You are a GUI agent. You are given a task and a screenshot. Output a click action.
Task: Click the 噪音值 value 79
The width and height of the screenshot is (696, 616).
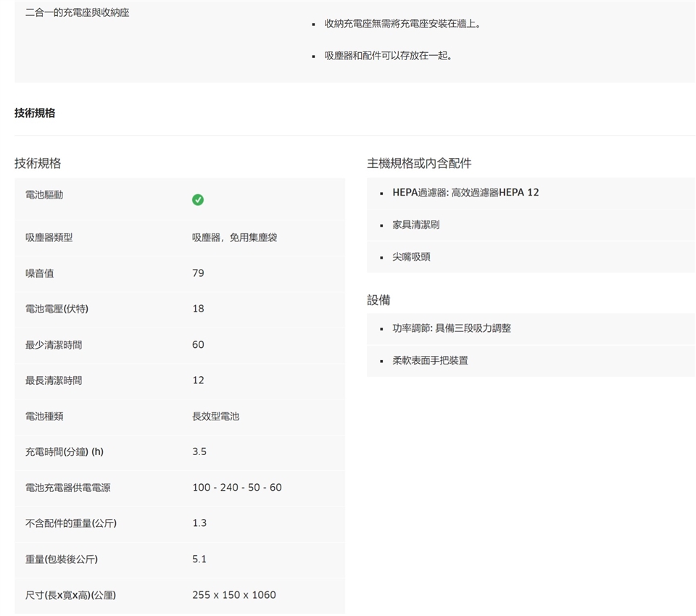tap(198, 273)
